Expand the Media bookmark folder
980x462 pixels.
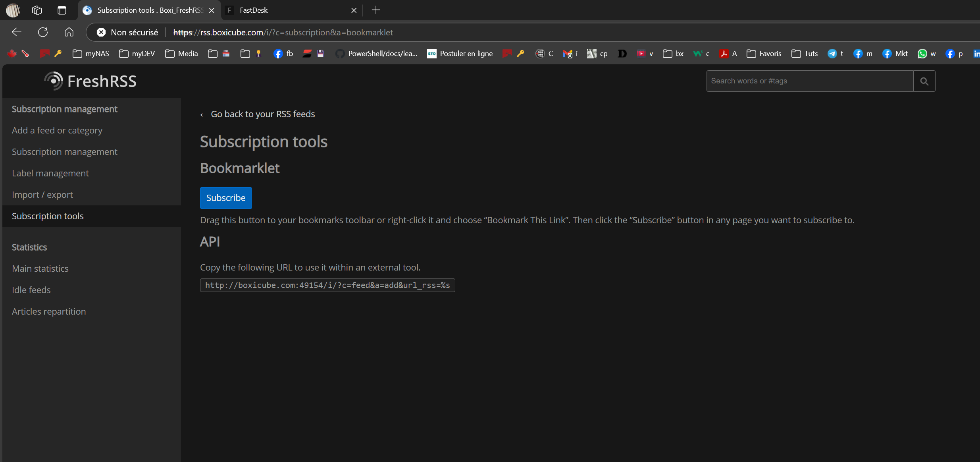click(181, 54)
